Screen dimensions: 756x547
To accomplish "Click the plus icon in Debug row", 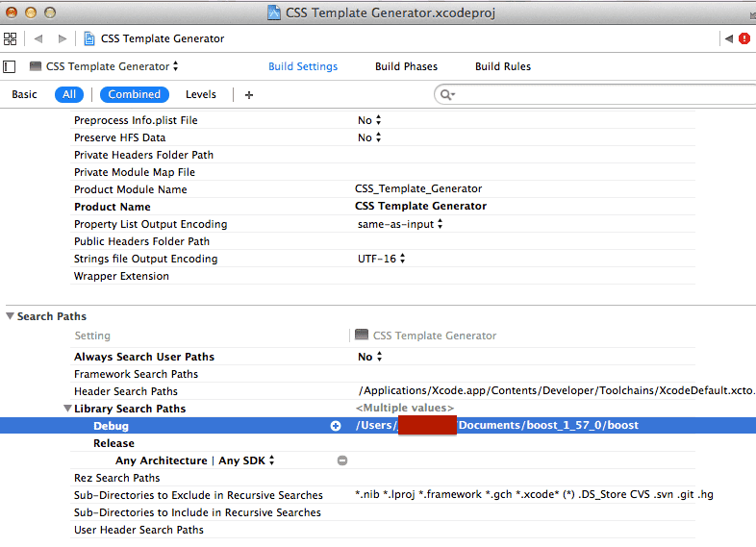I will tap(336, 426).
